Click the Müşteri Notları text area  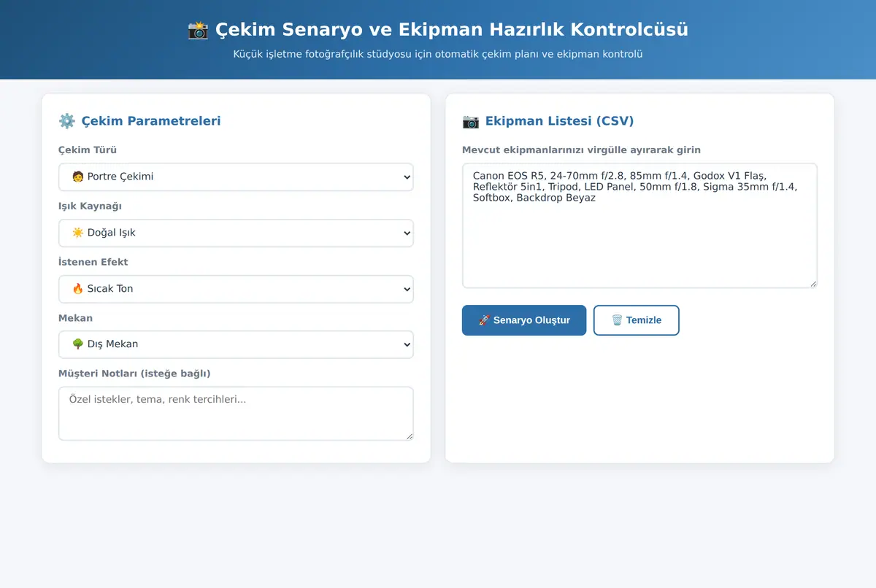(236, 414)
